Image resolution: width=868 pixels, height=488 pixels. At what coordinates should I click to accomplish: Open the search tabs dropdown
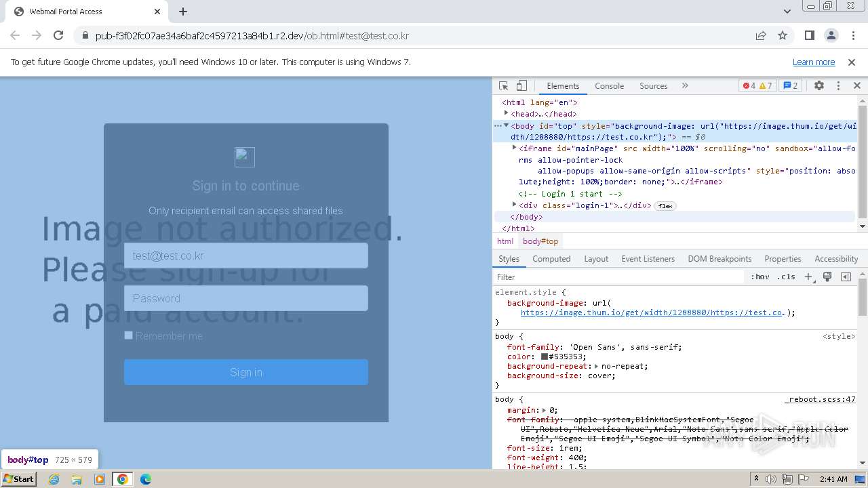[x=787, y=12]
